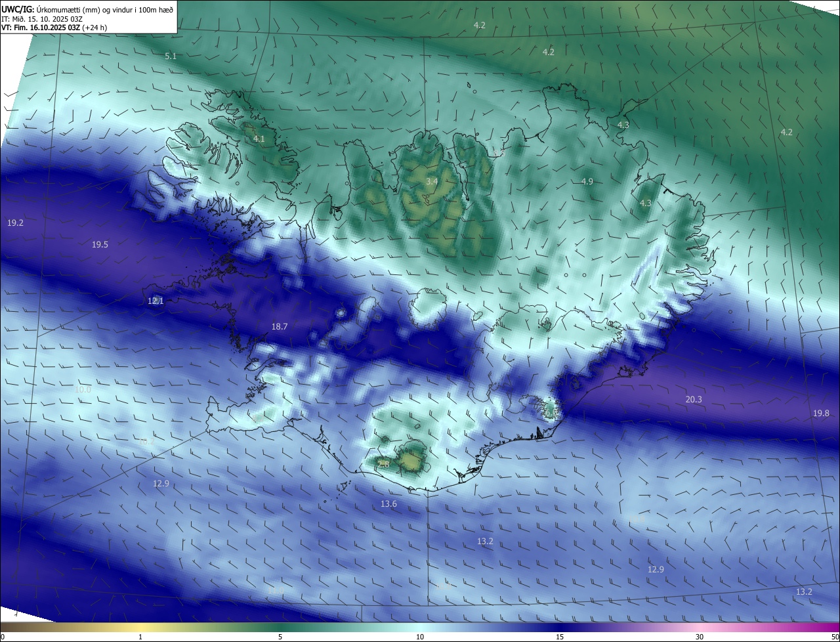Select the 19.5 value label
The image size is (840, 642).
coord(100,245)
